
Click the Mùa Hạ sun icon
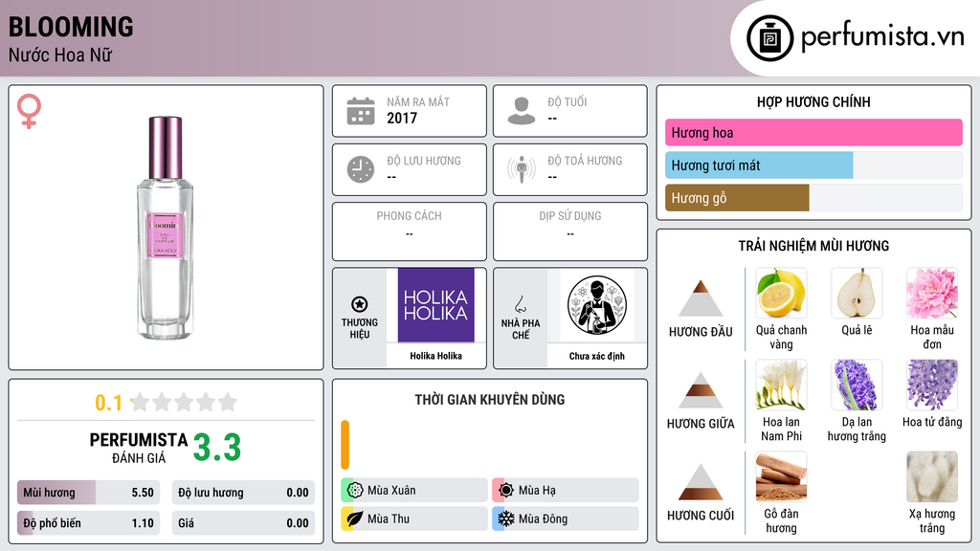506,491
